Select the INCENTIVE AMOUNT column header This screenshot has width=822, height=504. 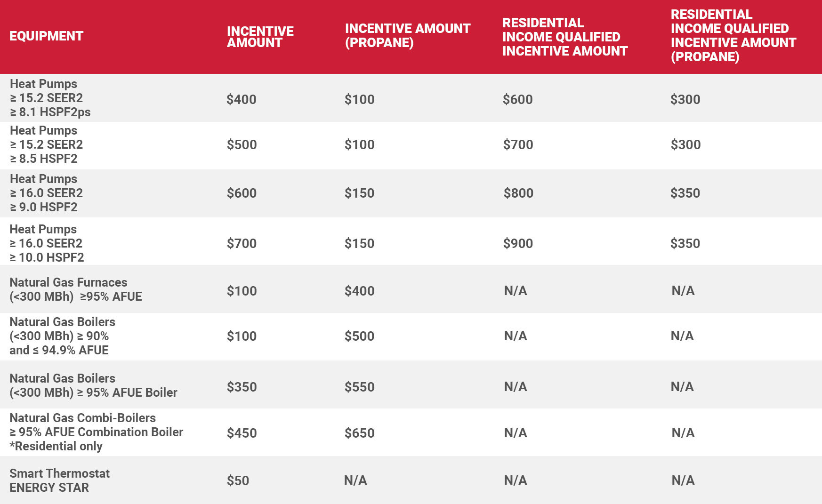tap(260, 37)
